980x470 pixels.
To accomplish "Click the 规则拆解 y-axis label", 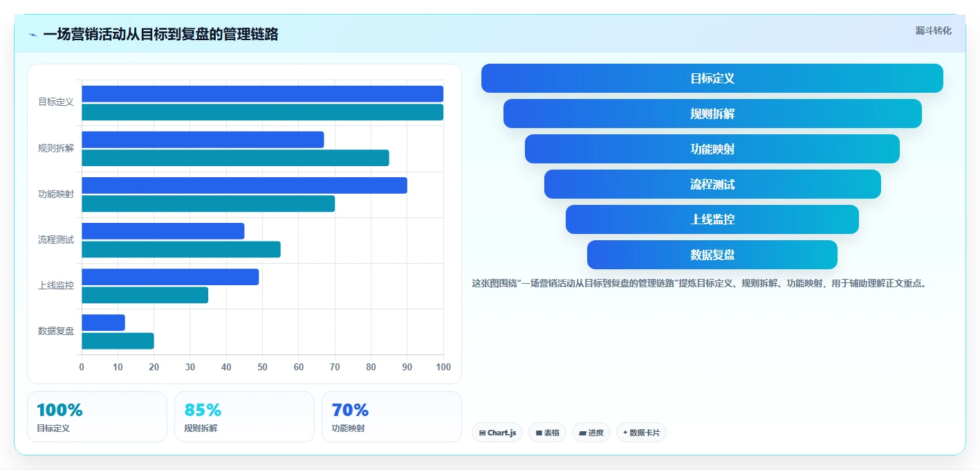I will point(56,148).
